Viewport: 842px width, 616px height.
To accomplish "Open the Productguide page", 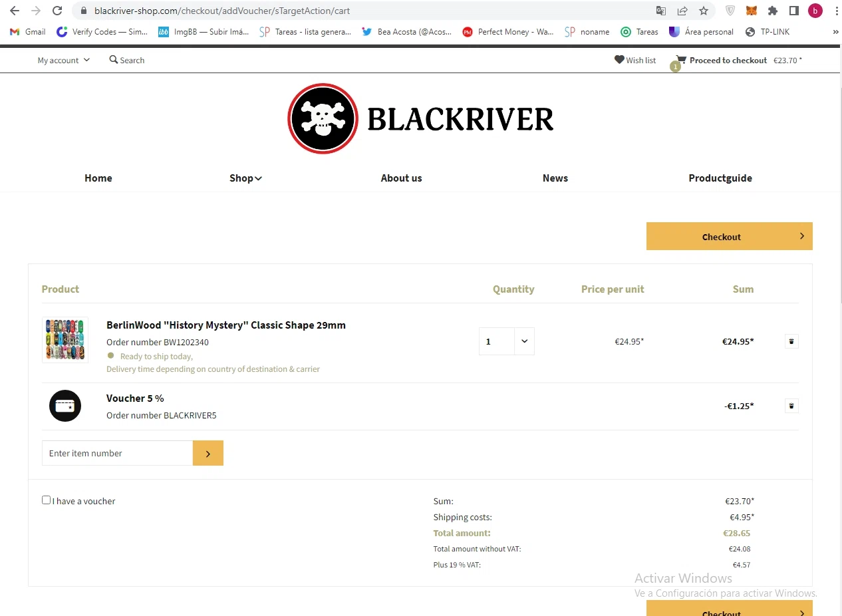I will point(720,178).
